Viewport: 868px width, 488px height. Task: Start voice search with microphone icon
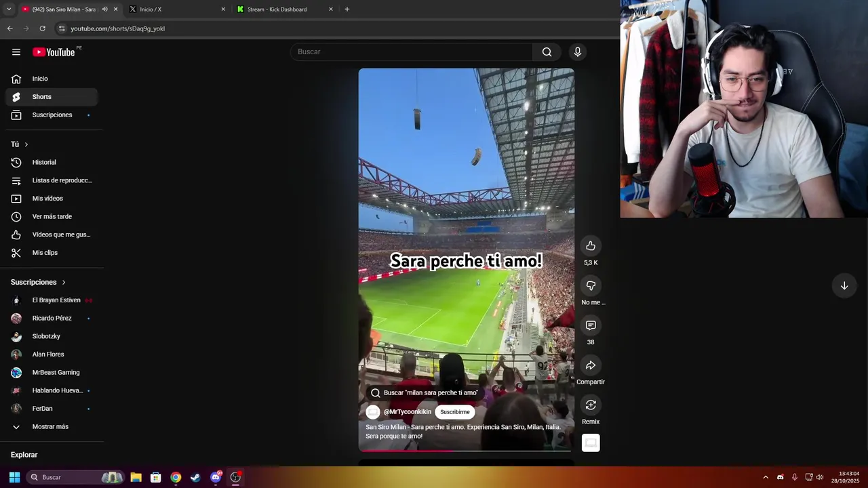[x=578, y=52]
